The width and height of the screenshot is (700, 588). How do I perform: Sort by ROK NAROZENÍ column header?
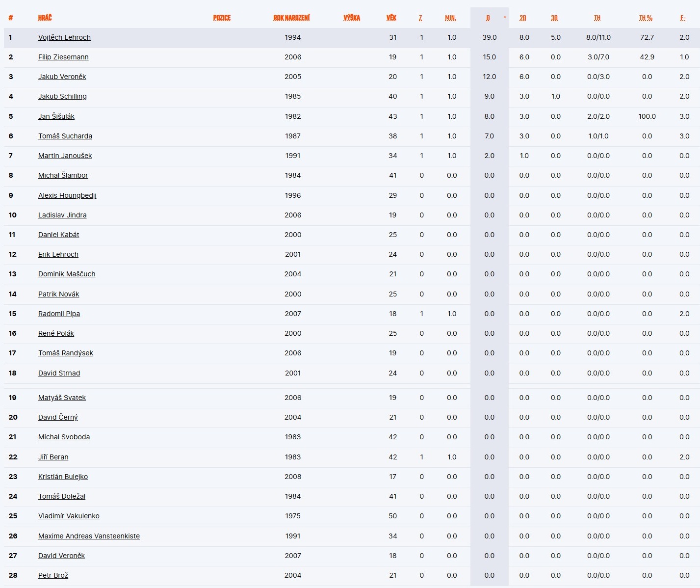[x=291, y=18]
